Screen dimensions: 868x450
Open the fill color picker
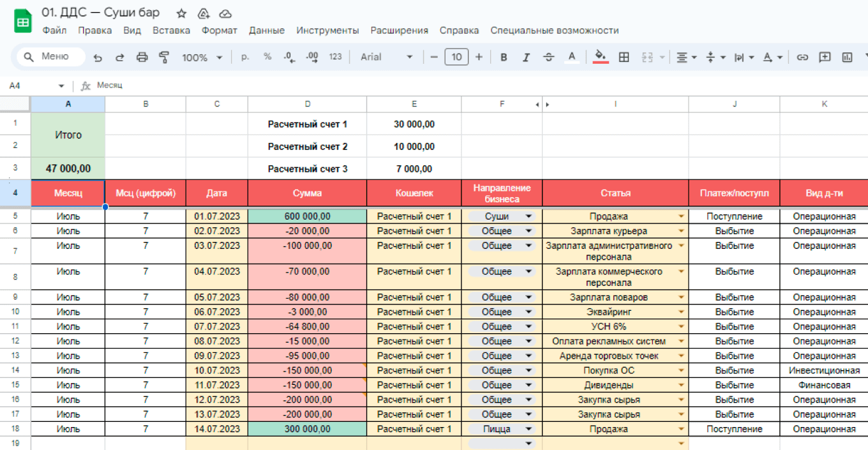(600, 57)
